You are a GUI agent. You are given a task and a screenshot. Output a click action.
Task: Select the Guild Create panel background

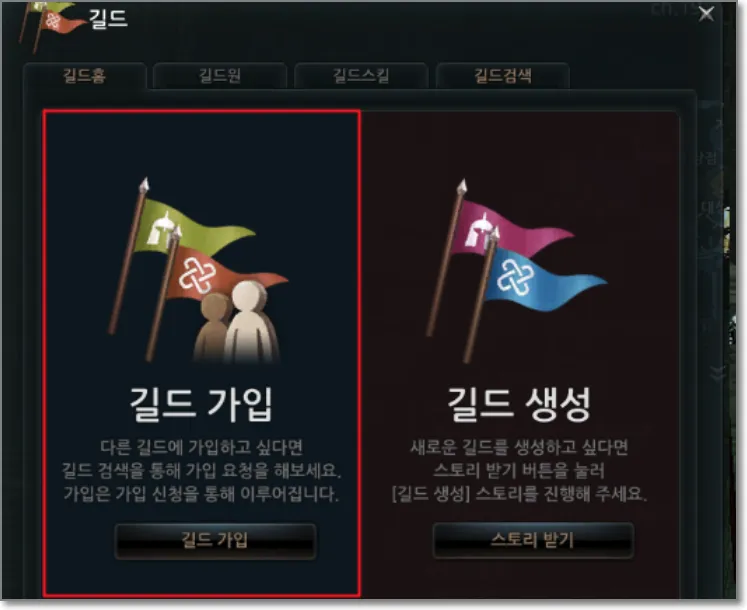coord(520,355)
